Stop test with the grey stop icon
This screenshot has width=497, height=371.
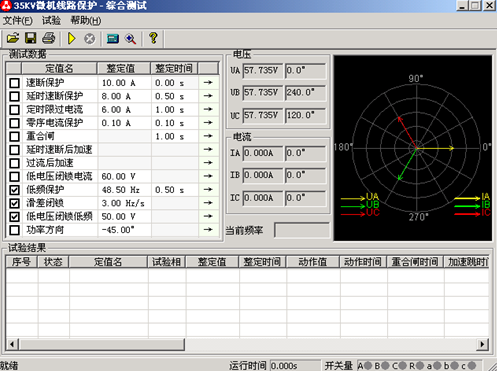coord(89,39)
